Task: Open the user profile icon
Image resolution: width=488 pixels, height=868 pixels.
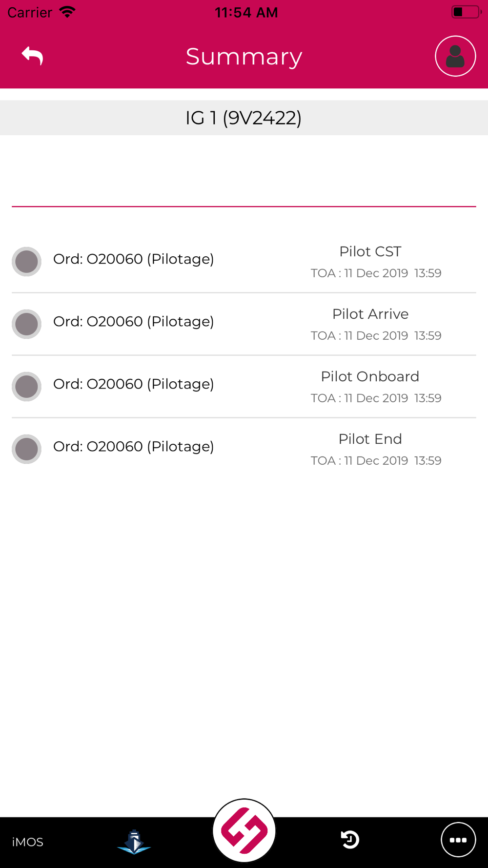Action: (455, 56)
